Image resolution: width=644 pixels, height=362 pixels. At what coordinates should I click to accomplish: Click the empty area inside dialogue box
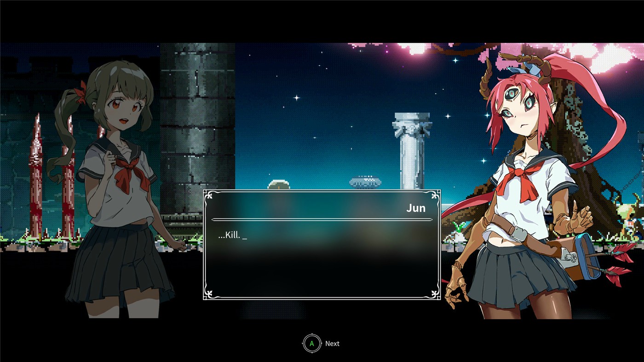(x=322, y=267)
